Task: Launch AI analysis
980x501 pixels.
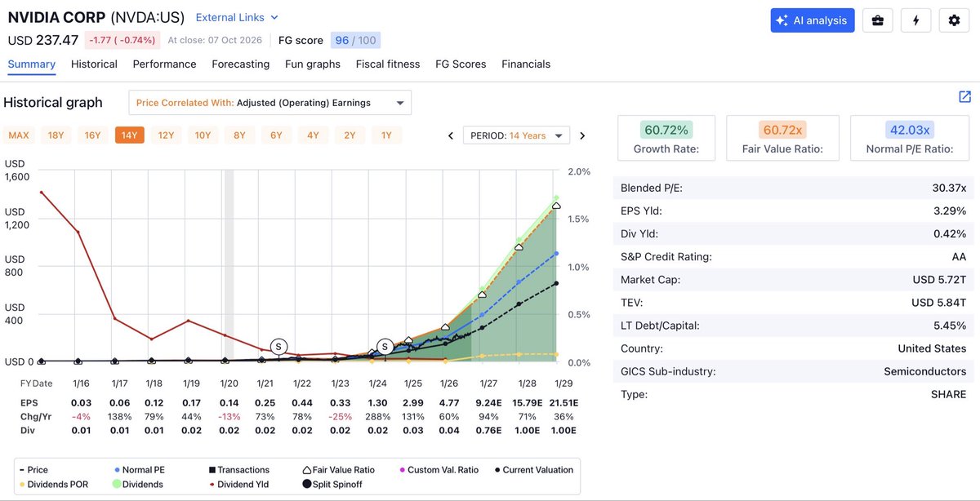Action: pos(813,20)
